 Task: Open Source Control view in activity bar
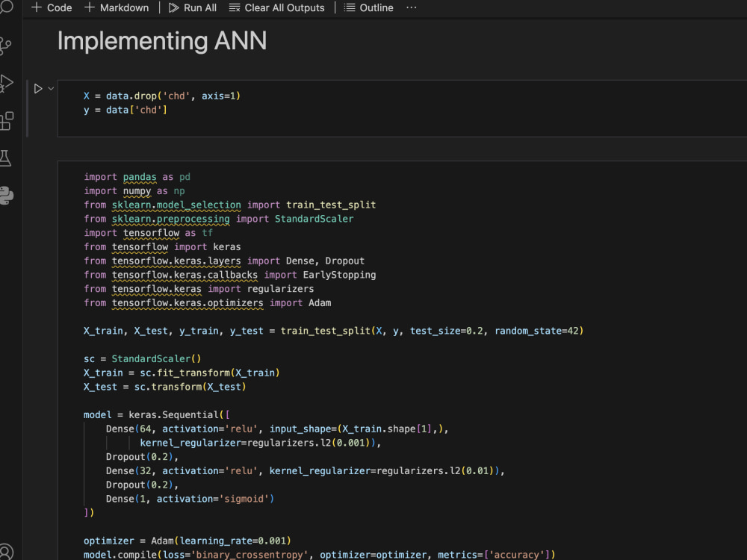6,46
